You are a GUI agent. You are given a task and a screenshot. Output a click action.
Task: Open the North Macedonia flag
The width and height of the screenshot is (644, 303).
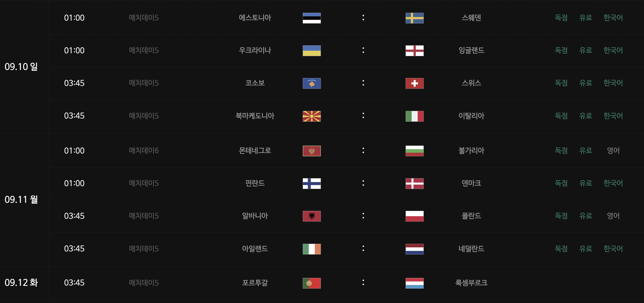pos(312,116)
